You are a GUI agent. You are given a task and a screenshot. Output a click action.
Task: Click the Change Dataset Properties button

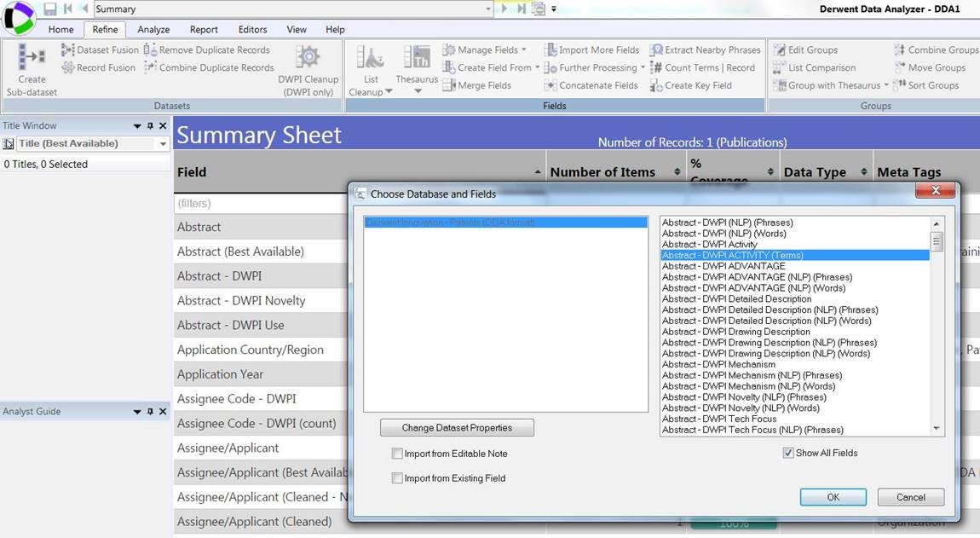coord(457,427)
